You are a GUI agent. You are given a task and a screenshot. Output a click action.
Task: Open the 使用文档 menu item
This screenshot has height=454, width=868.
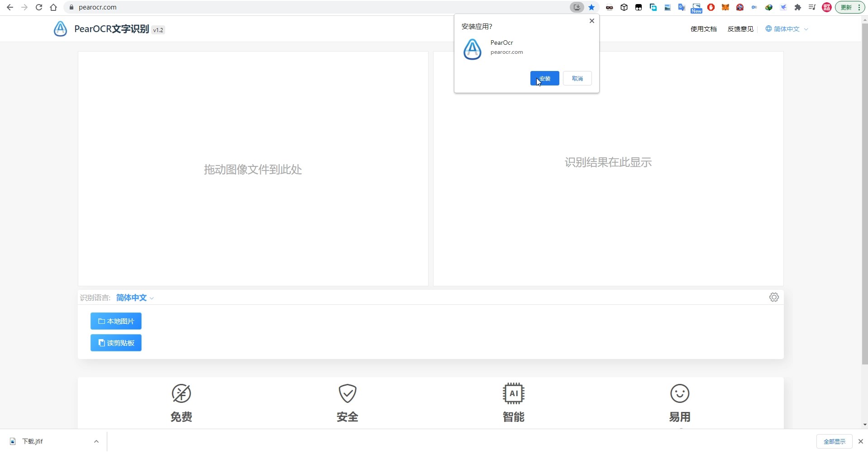(703, 28)
